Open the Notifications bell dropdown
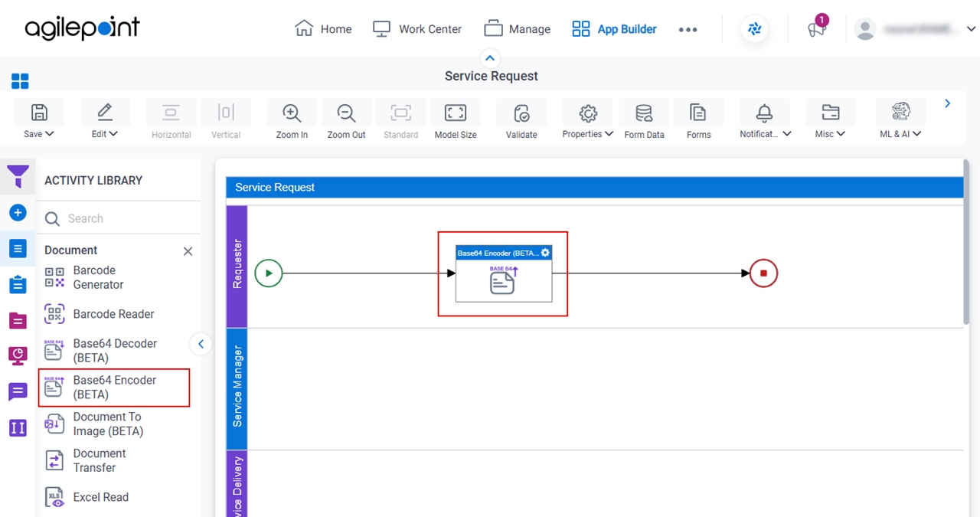This screenshot has height=517, width=980. pyautogui.click(x=765, y=119)
